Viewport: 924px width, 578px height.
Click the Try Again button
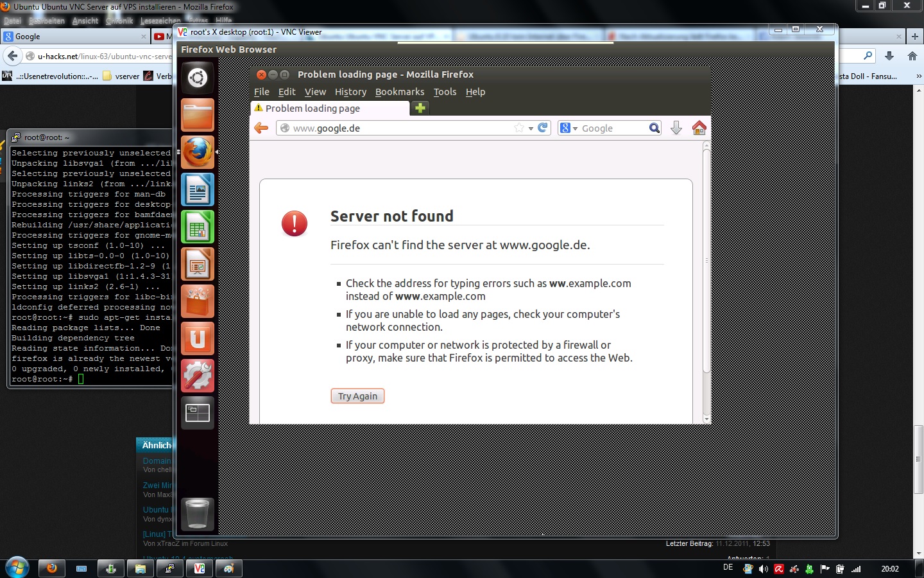click(357, 396)
